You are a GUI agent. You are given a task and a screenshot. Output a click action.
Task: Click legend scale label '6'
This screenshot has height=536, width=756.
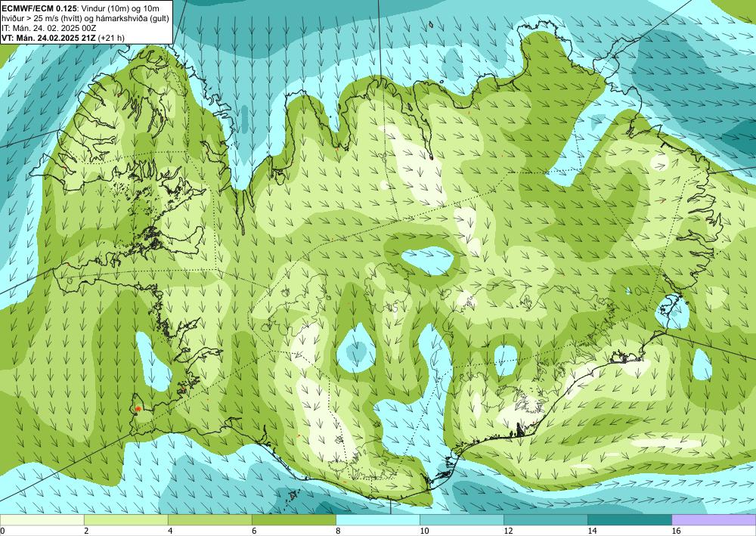254,531
